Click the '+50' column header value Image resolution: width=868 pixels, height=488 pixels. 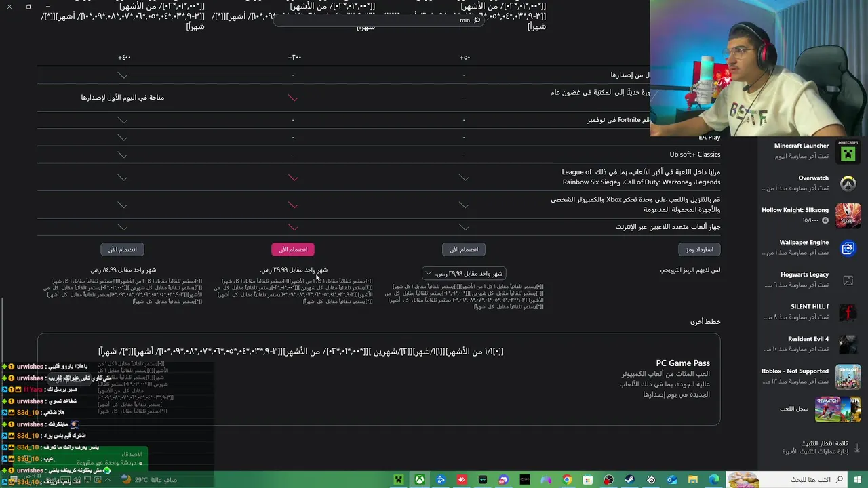[x=465, y=58]
